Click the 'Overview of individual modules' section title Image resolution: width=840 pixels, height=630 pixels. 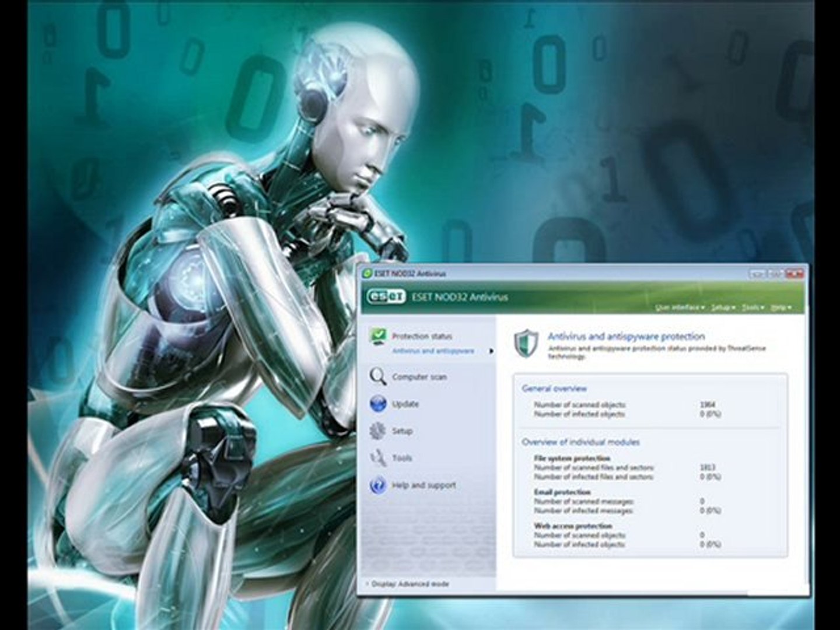click(580, 442)
